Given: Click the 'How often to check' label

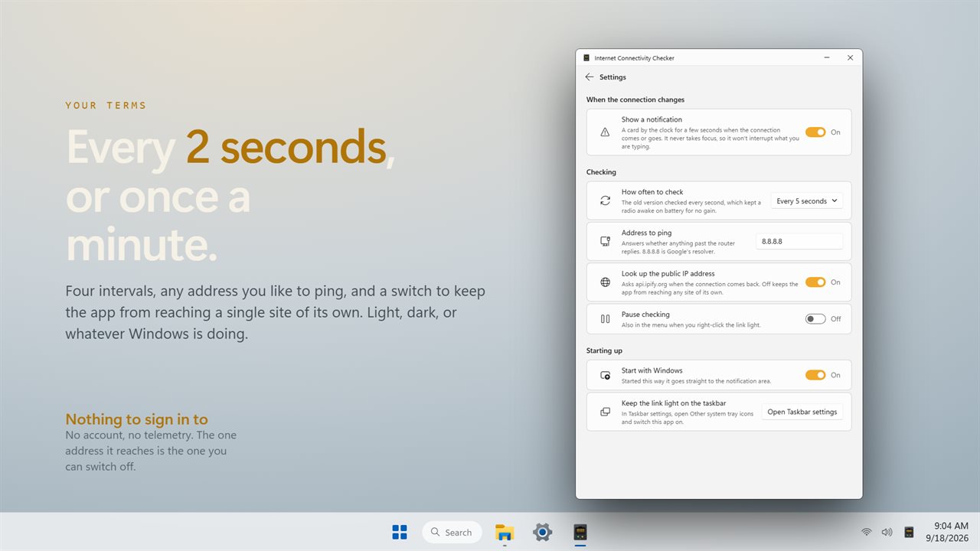Looking at the screenshot, I should 652,192.
